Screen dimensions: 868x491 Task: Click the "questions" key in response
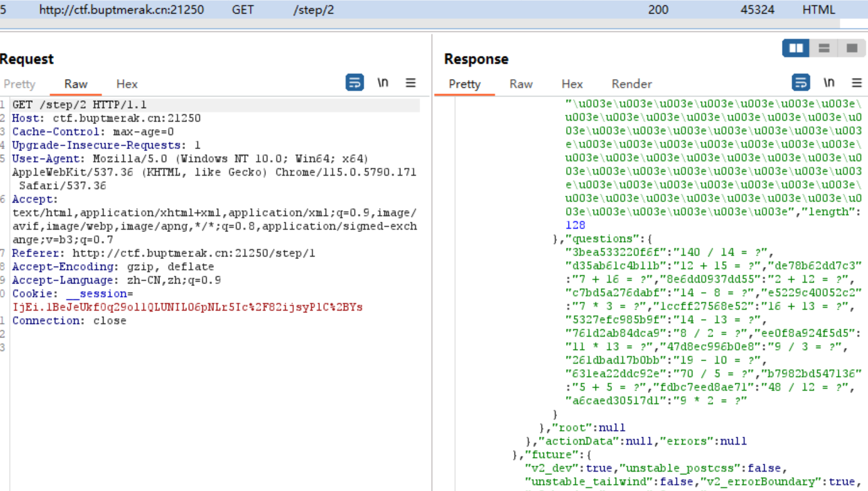597,238
